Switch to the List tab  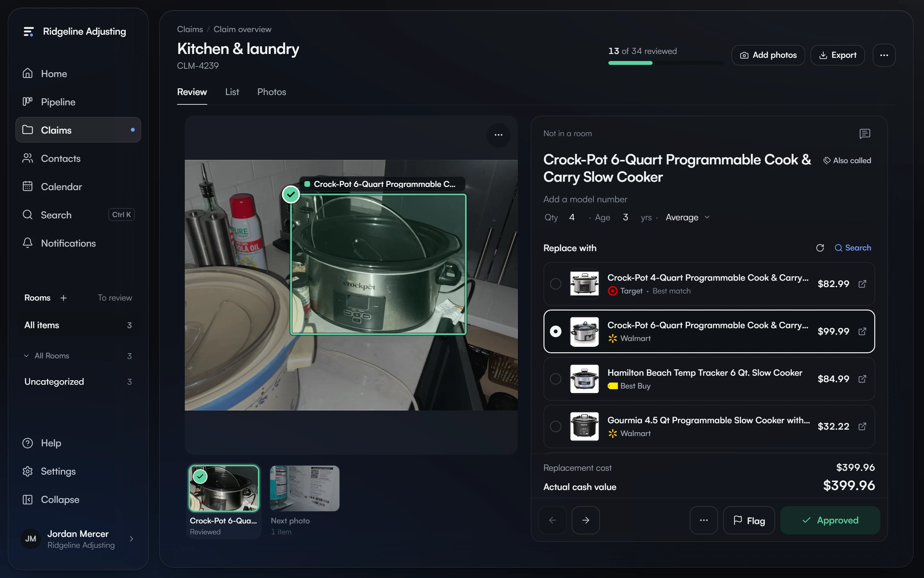pos(232,92)
